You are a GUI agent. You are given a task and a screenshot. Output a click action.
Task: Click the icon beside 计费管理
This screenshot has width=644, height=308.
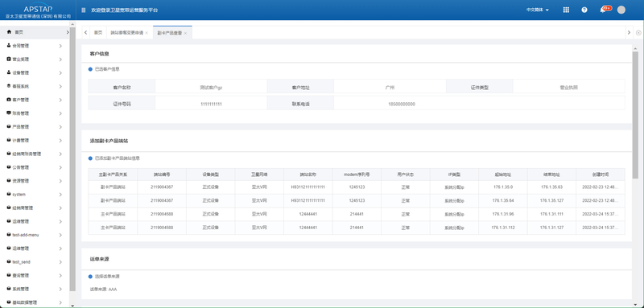[x=9, y=140]
